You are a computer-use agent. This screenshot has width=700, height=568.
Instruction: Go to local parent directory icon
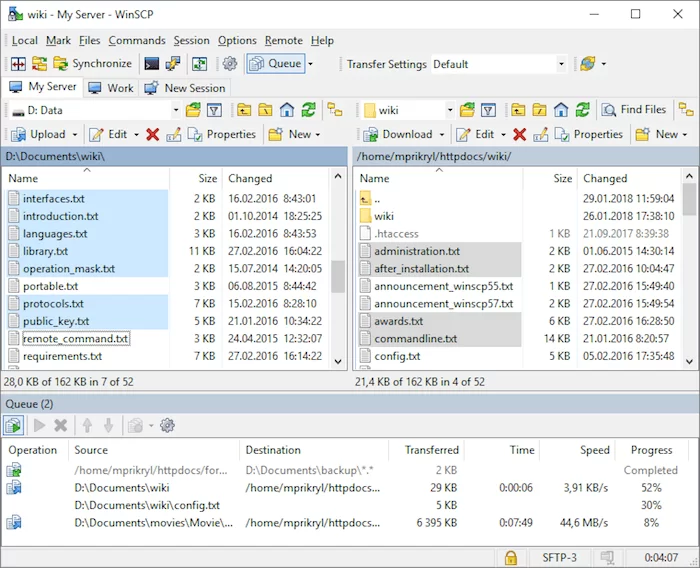point(244,110)
